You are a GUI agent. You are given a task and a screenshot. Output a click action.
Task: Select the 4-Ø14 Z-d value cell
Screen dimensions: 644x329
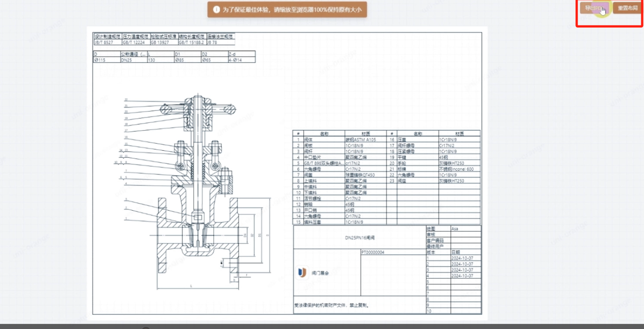[x=241, y=60]
